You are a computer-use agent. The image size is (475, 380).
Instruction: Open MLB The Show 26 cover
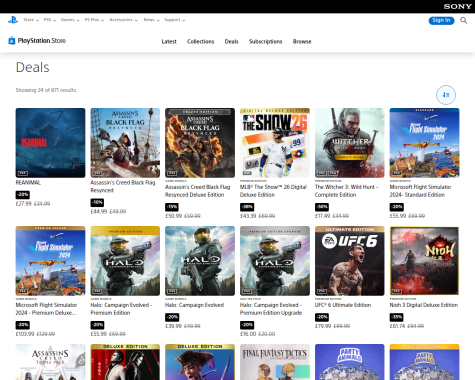pos(275,143)
